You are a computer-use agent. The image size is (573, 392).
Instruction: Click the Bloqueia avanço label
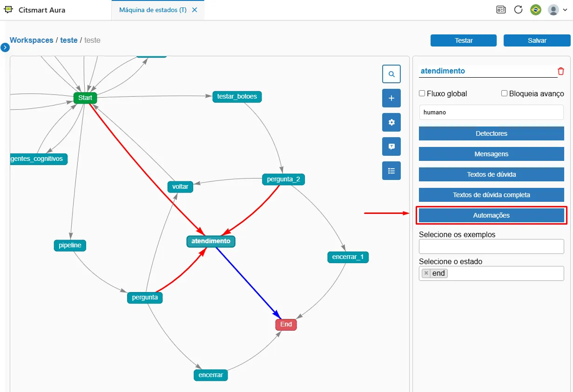tap(537, 93)
